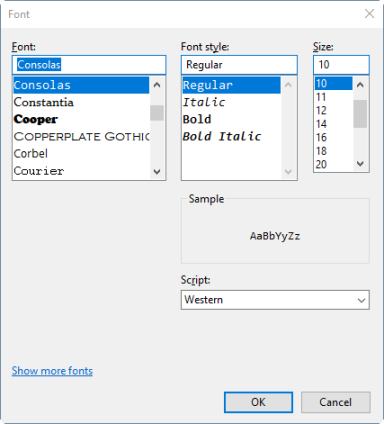This screenshot has height=424, width=384.
Task: Dismiss the dialog with Cancel
Action: coord(336,402)
